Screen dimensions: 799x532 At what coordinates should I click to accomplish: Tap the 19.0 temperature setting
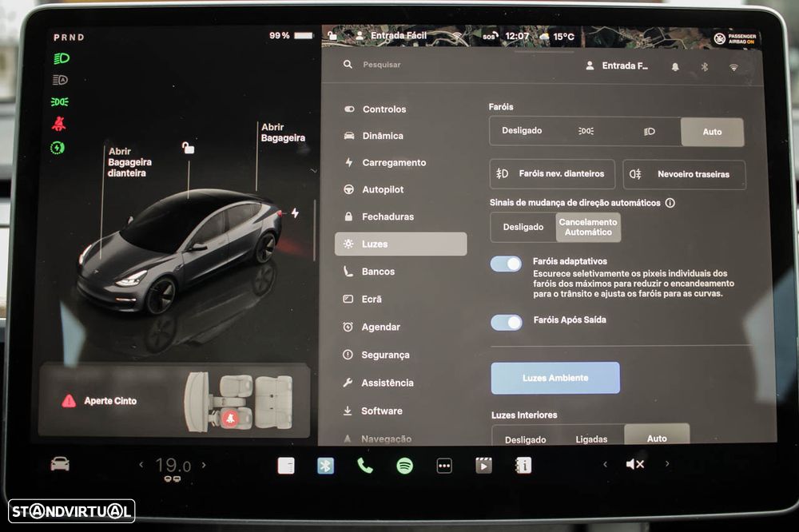click(173, 465)
